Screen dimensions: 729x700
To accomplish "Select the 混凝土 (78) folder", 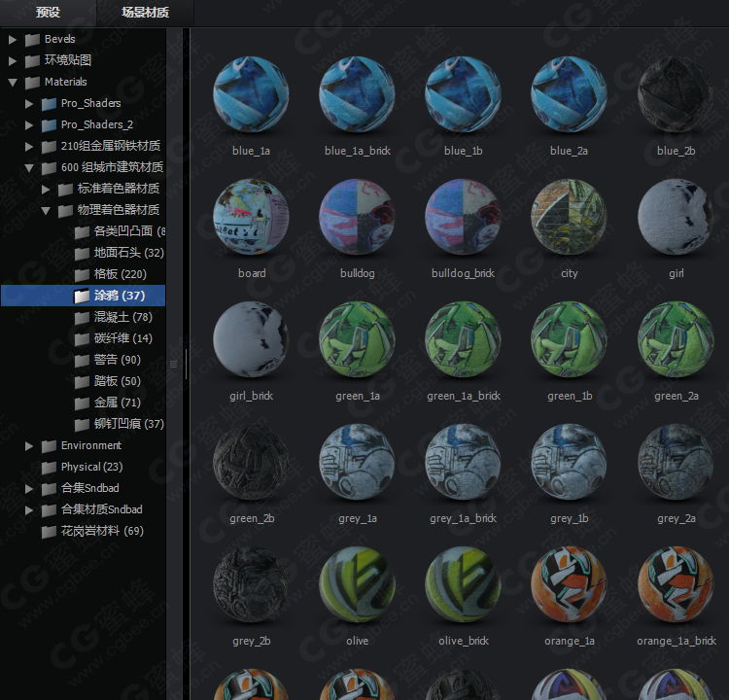I will coord(114,317).
